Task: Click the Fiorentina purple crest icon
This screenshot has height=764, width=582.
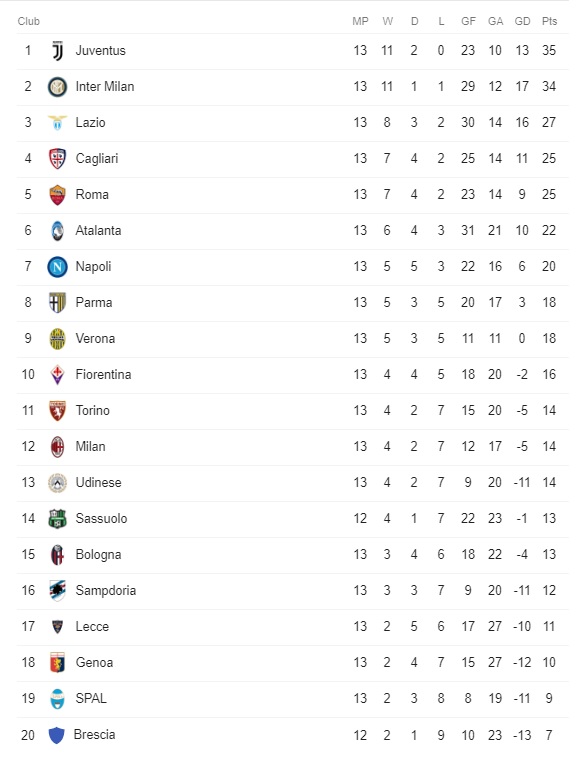Action: pos(58,375)
